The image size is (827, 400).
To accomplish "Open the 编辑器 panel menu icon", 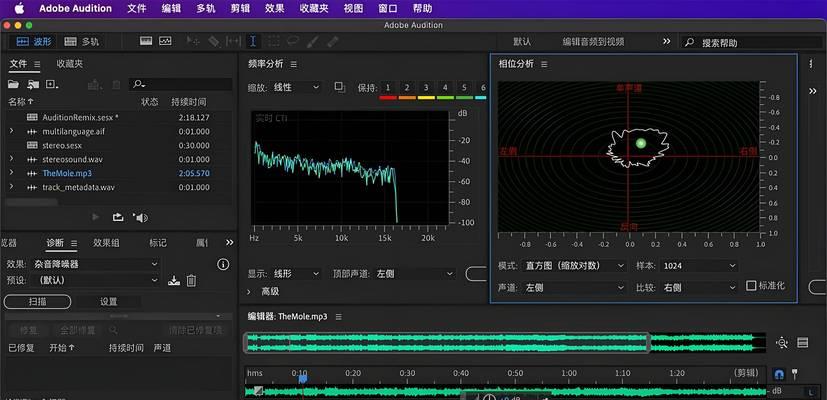I will 339,317.
